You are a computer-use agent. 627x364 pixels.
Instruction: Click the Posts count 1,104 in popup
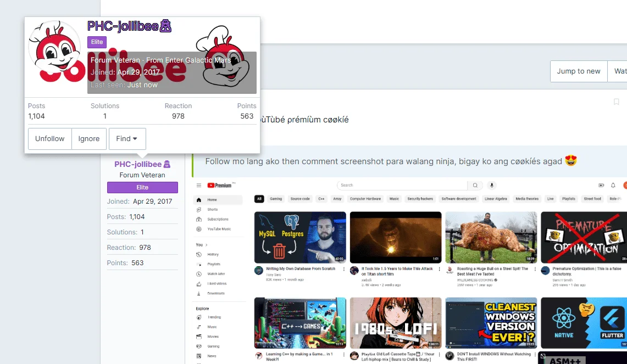pos(36,116)
